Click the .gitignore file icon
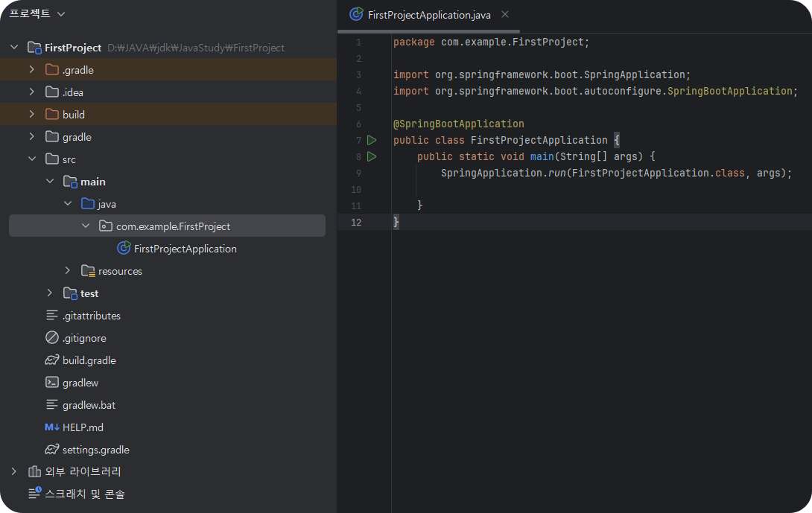 point(52,337)
